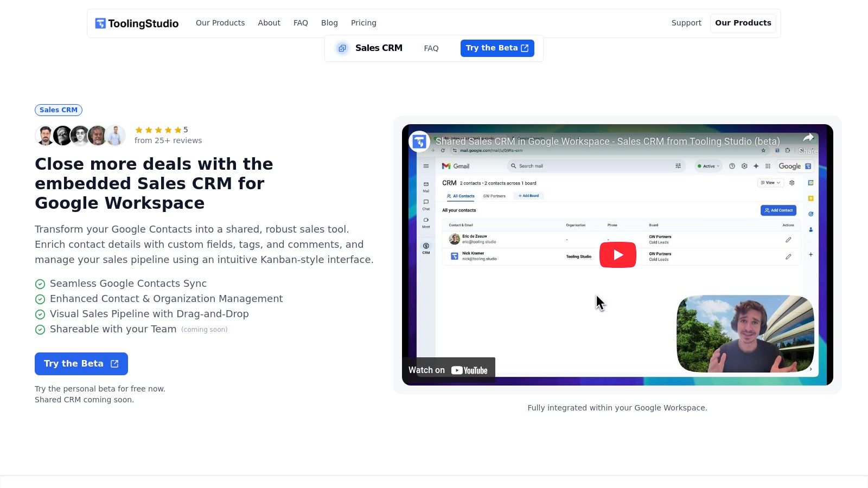This screenshot has width=868, height=488.
Task: Click the main headline 'Close more deals'
Action: pyautogui.click(x=154, y=183)
